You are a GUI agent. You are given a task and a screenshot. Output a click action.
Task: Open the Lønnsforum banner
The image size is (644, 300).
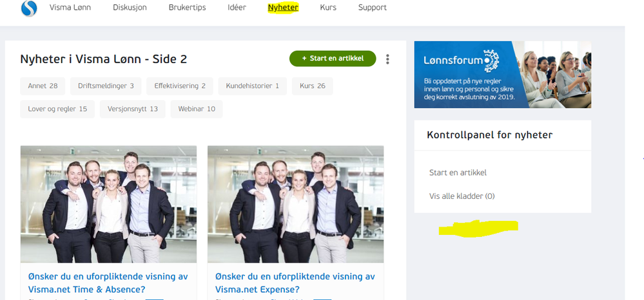(x=503, y=74)
